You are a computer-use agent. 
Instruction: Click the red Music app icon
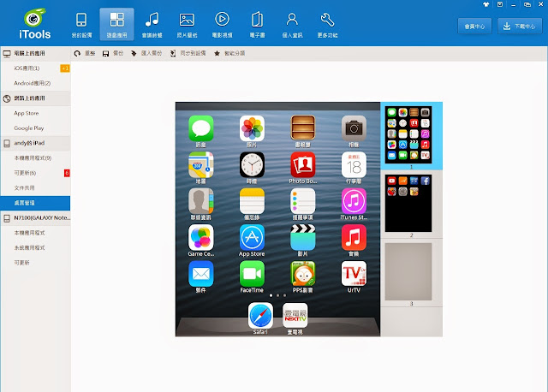coord(354,237)
